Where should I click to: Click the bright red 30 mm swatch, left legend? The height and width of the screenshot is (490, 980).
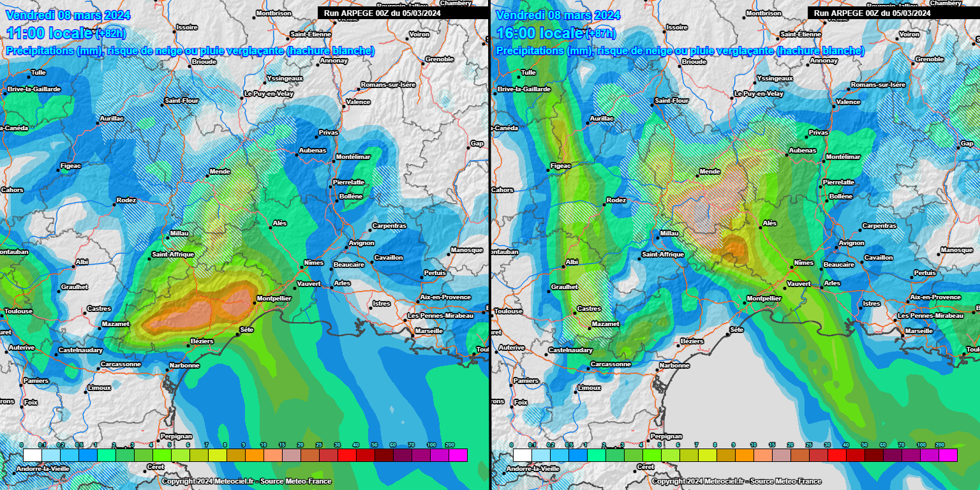point(347,455)
